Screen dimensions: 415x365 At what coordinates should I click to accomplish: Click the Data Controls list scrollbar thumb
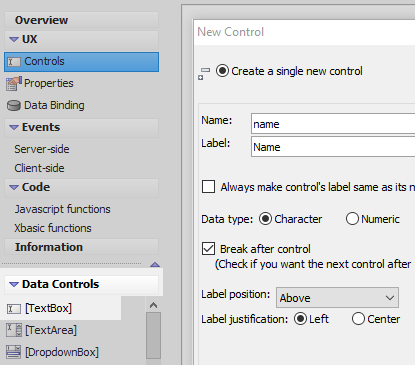coord(153,336)
